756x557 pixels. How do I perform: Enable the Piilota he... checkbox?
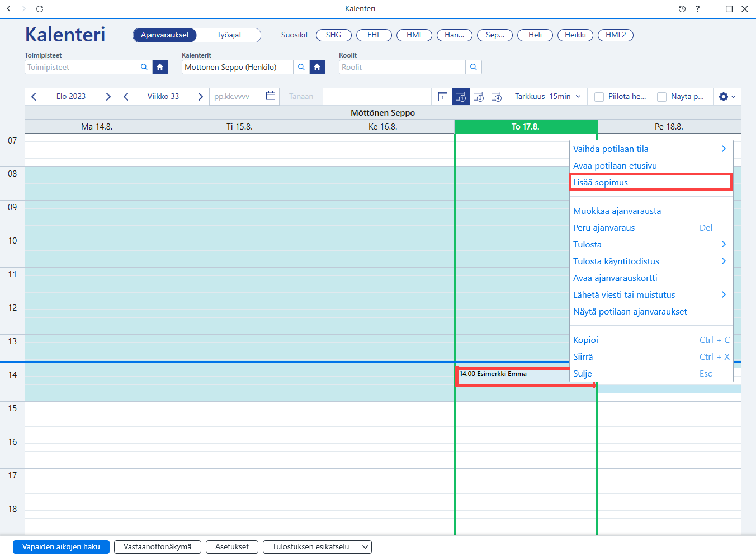pyautogui.click(x=599, y=97)
